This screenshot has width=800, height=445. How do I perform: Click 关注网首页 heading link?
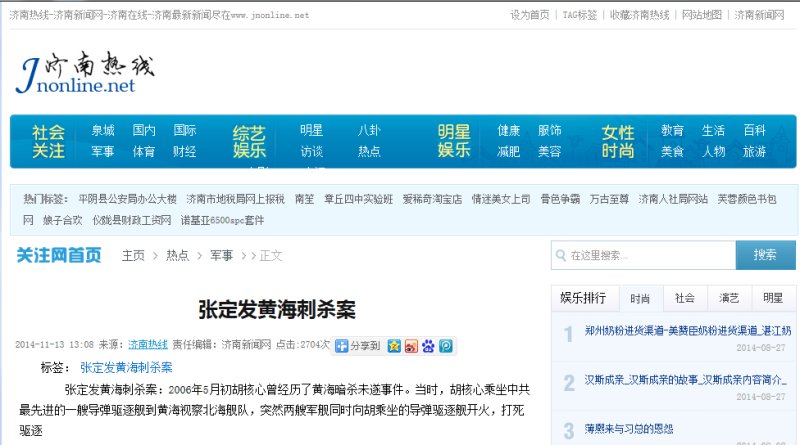[x=59, y=255]
